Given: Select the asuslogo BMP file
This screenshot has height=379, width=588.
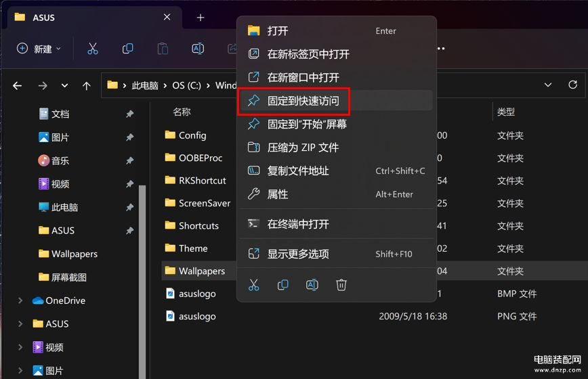Looking at the screenshot, I should click(190, 294).
